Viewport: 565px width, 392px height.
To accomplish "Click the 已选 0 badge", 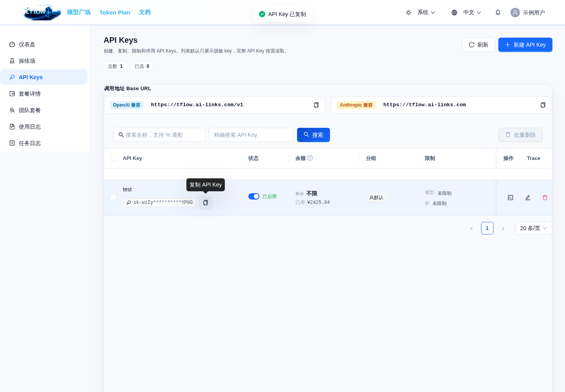I will (142, 66).
